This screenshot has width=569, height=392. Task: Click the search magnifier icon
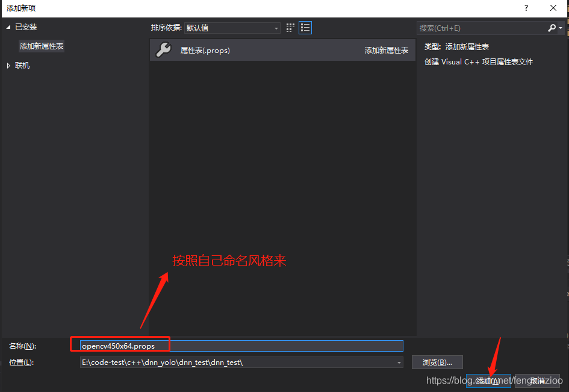coord(552,28)
